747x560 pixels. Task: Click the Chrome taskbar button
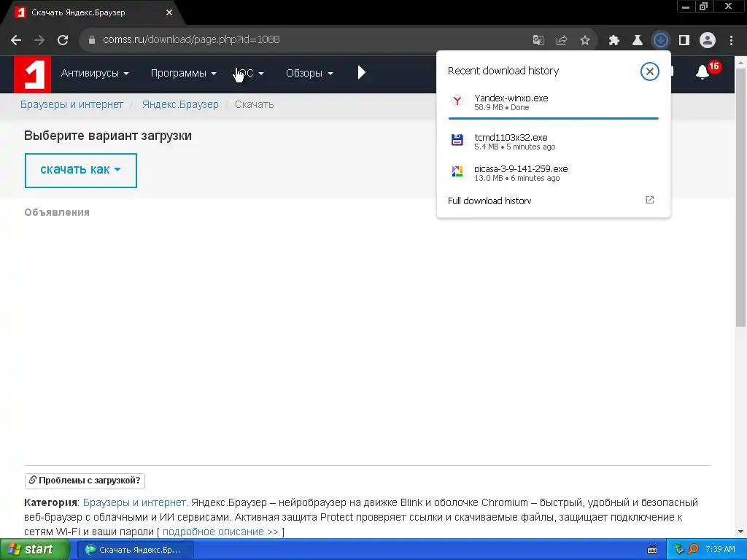tap(135, 550)
